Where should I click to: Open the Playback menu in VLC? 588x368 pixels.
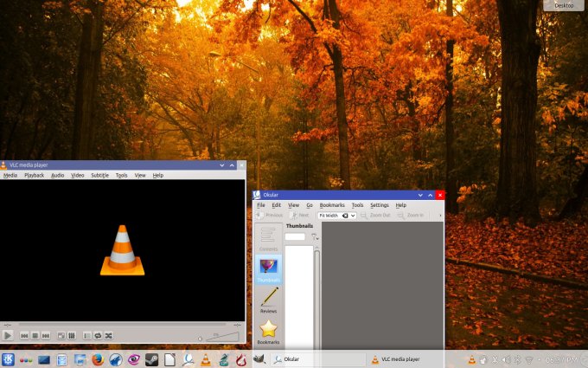click(34, 175)
